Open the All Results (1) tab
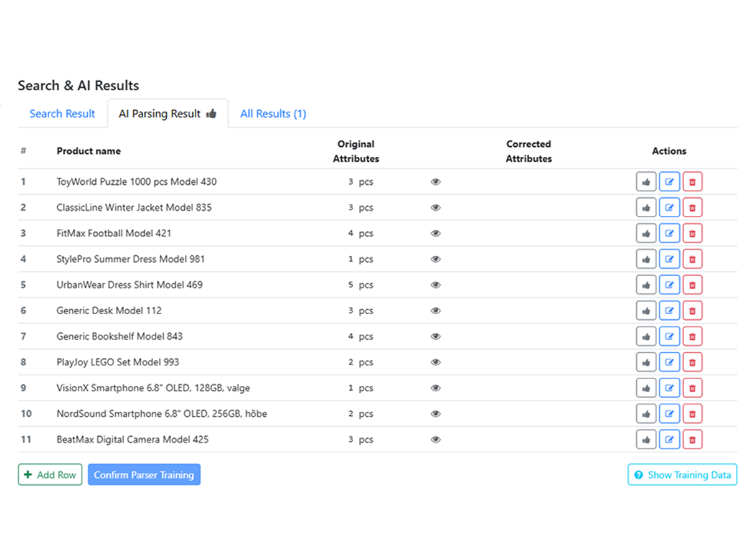Viewport: 747px width, 560px height. 273,114
